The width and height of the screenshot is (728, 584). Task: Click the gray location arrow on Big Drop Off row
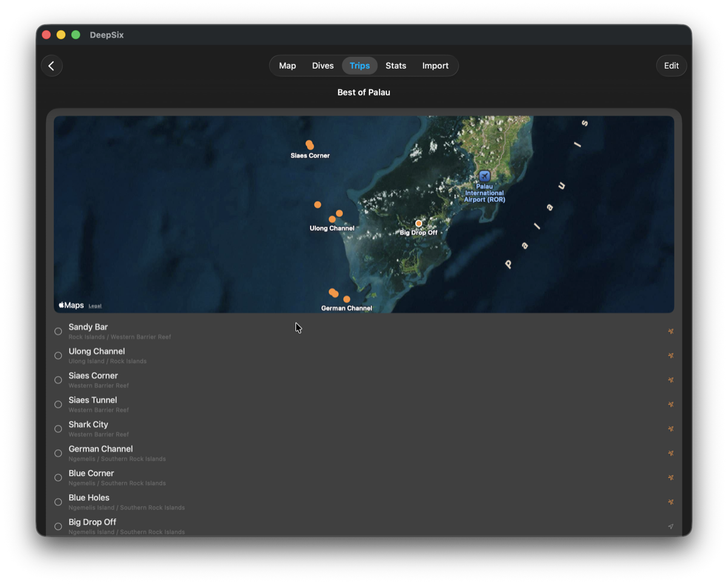[670, 526]
